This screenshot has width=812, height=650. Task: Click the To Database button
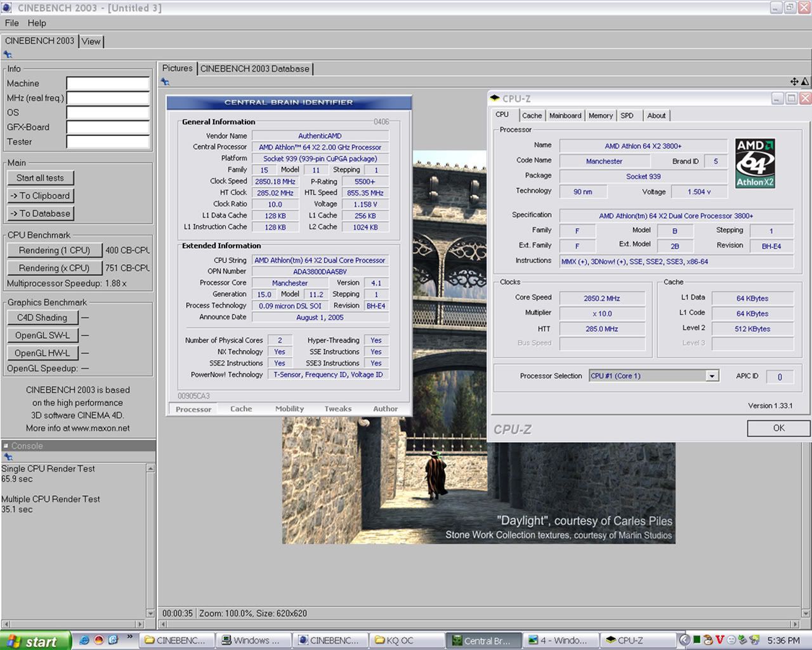click(40, 213)
